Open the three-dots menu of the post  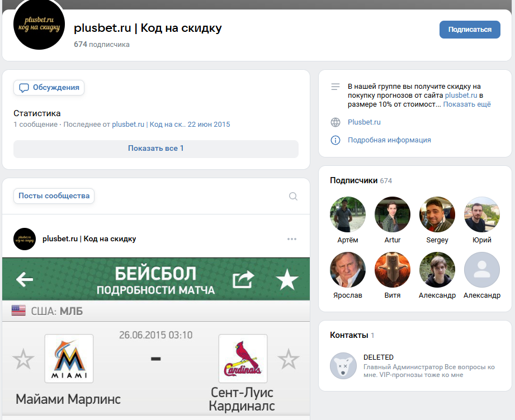(292, 239)
